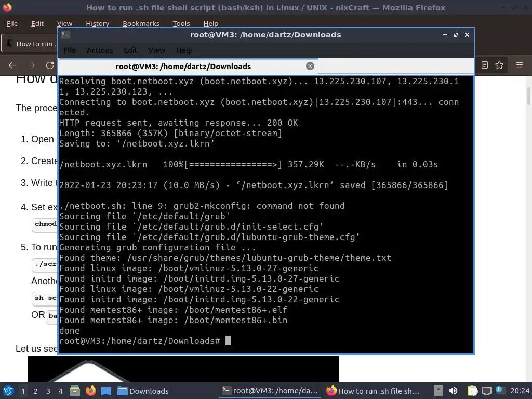This screenshot has width=532, height=399.
Task: Open the Lubuntu start menu
Action: (8, 391)
